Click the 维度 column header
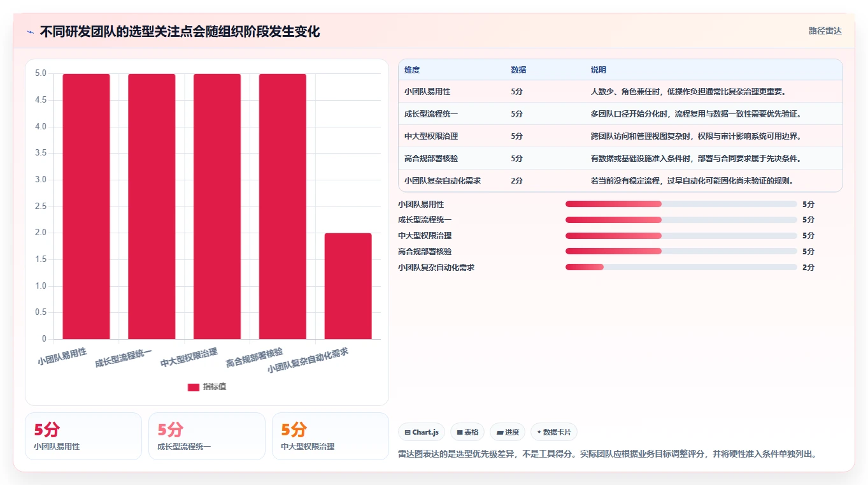Screen dimensions: 868x485 pos(412,70)
